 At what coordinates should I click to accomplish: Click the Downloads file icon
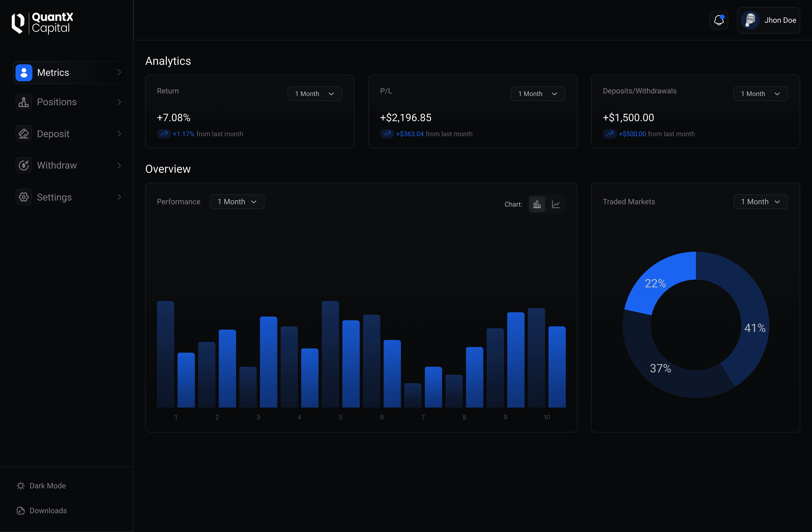(21, 510)
